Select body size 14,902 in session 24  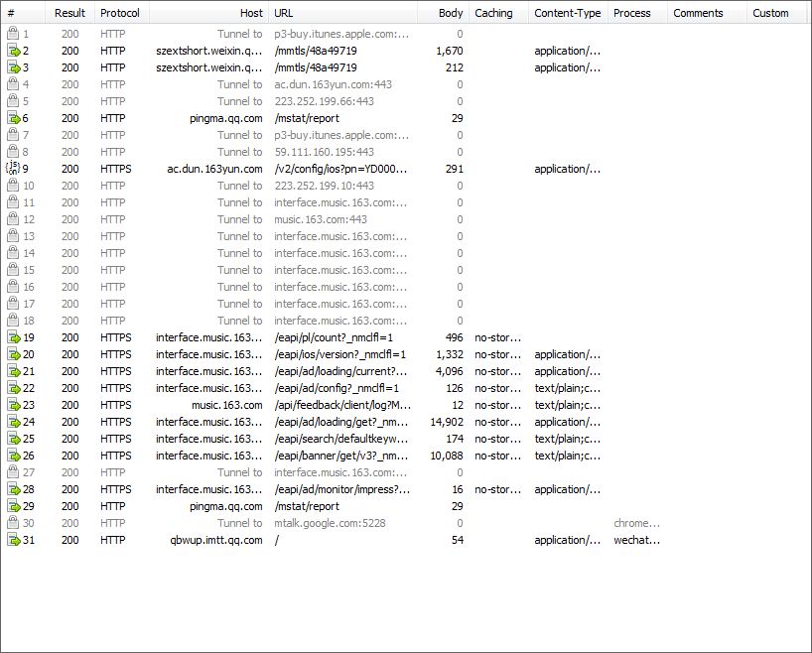(x=447, y=422)
